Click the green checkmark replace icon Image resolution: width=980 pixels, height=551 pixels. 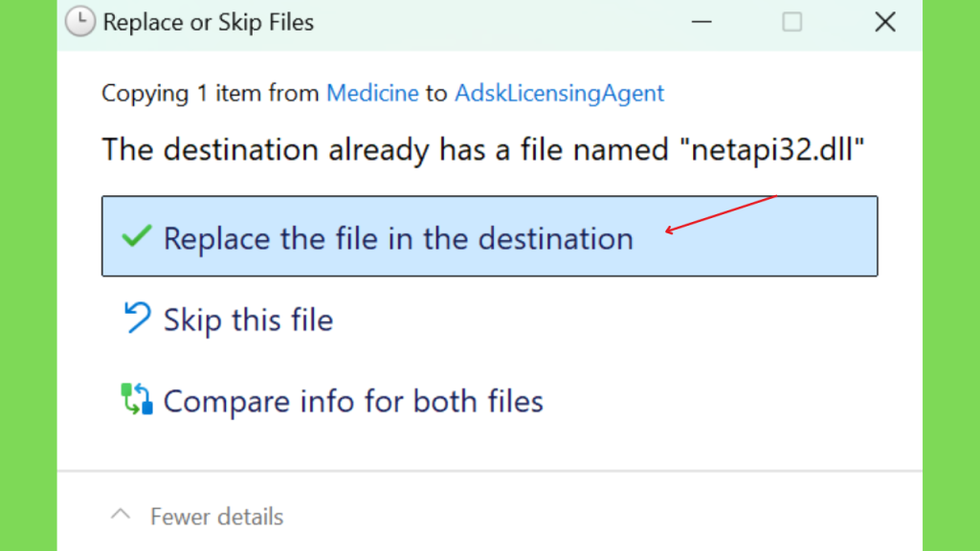[x=136, y=236]
